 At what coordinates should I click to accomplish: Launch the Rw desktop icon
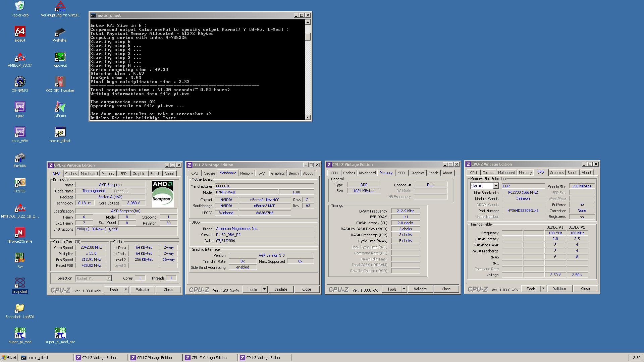(x=20, y=257)
